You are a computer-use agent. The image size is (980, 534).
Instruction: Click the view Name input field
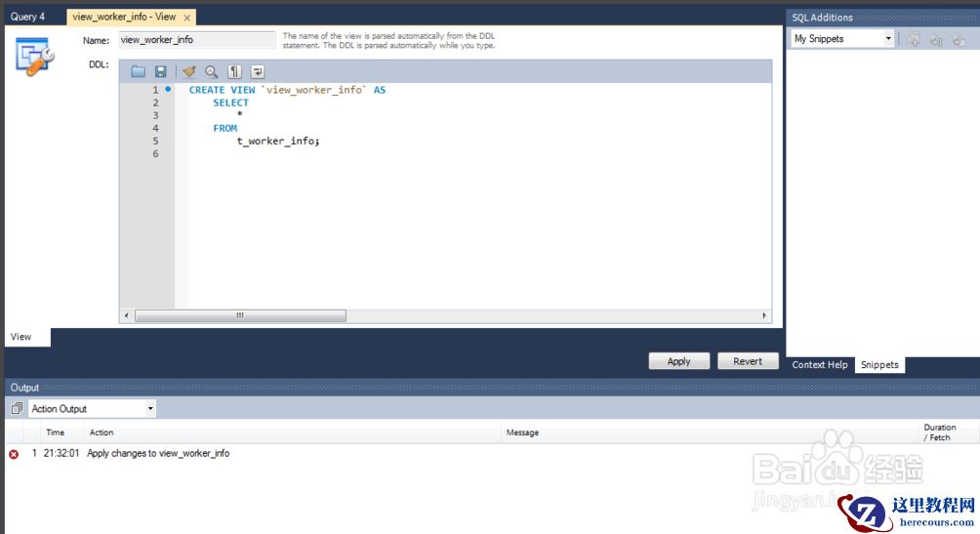coord(197,40)
